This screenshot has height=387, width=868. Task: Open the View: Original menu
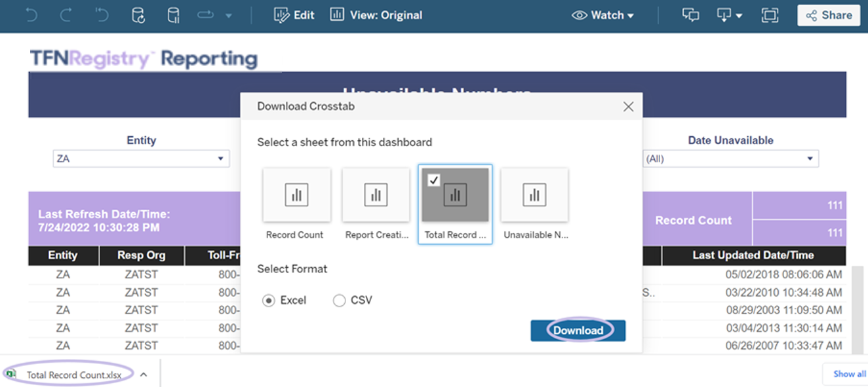click(376, 15)
